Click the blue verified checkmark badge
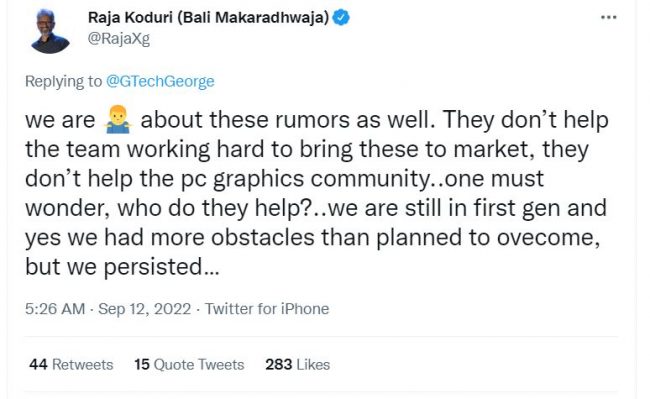The width and height of the screenshot is (650, 399). 341,18
